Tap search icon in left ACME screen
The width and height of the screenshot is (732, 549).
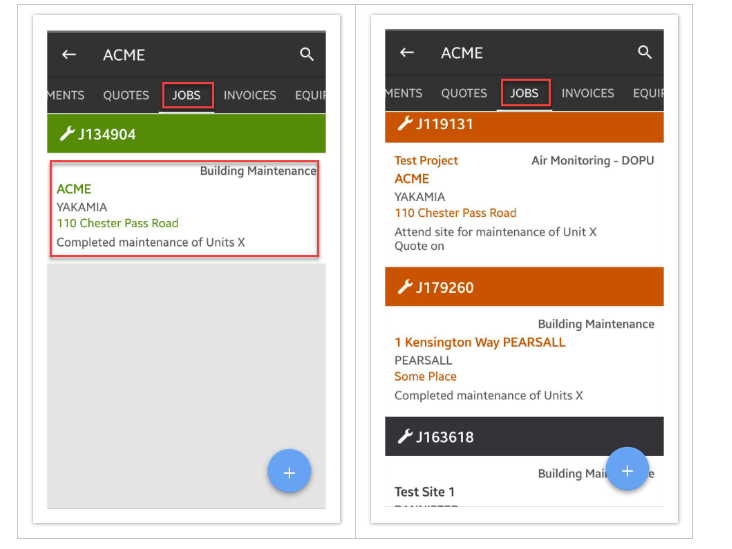point(307,55)
